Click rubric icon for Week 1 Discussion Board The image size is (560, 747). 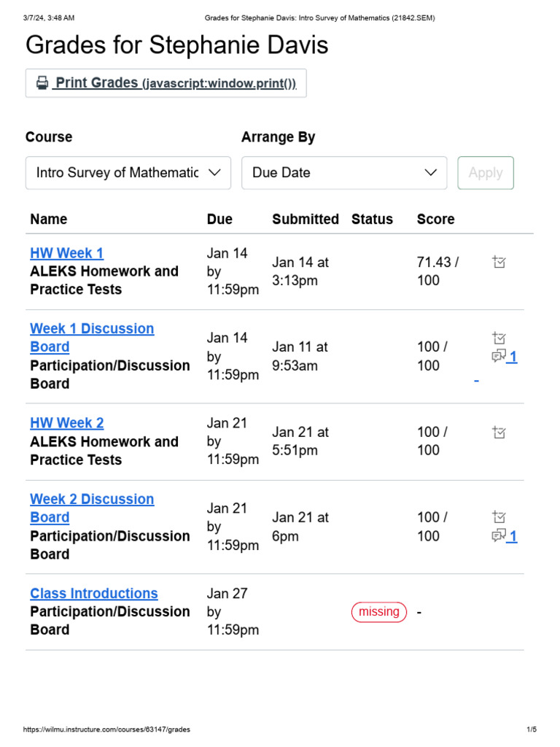coord(499,338)
